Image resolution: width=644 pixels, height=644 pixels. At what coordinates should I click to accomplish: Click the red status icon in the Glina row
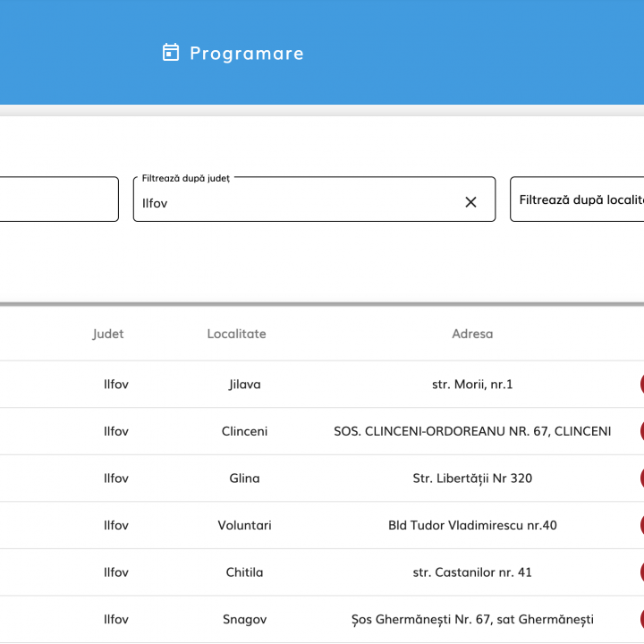pos(640,479)
